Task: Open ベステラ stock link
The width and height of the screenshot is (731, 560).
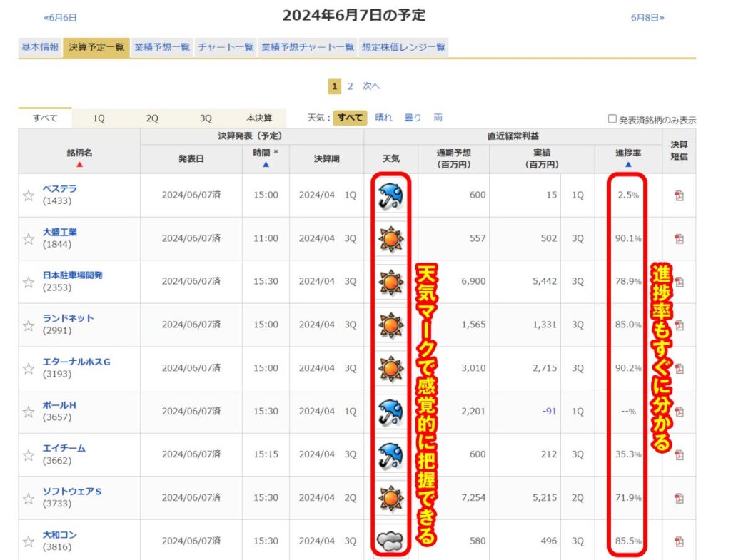Action: pos(60,188)
